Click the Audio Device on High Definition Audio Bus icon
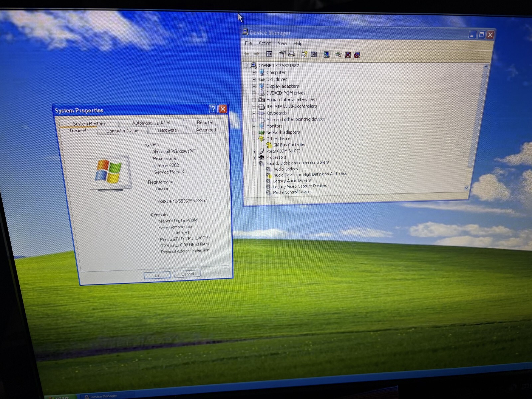The width and height of the screenshot is (532, 399). click(268, 175)
